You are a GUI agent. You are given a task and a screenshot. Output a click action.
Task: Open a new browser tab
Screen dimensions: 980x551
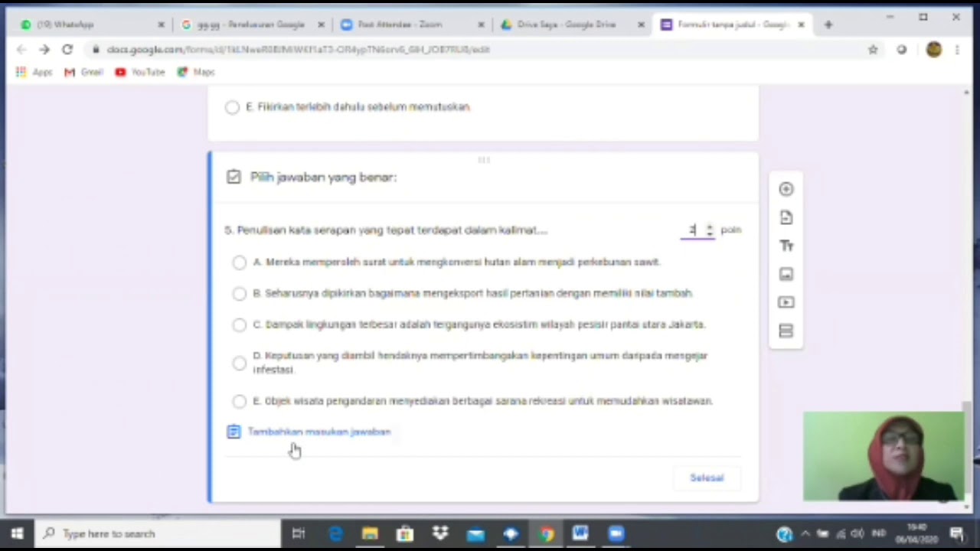tap(828, 24)
